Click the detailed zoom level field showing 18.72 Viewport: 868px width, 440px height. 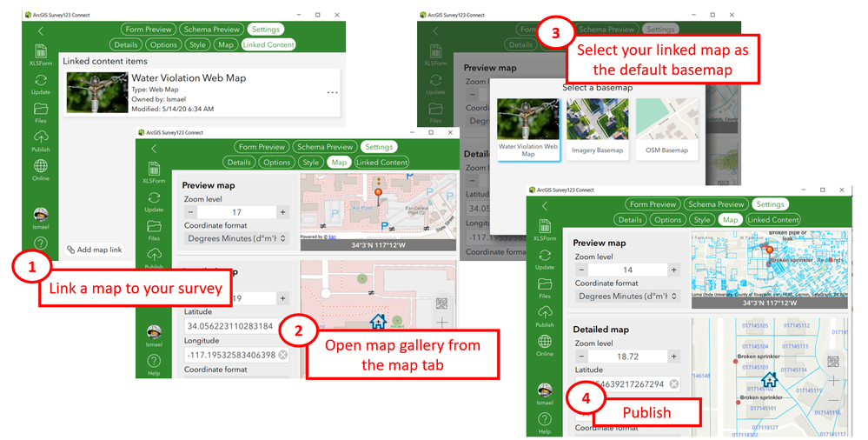(x=627, y=357)
